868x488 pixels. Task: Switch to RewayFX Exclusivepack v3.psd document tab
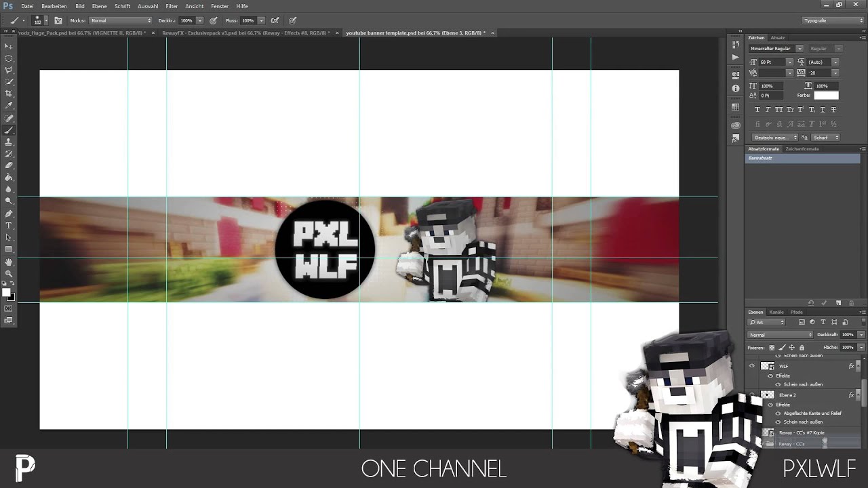(245, 33)
